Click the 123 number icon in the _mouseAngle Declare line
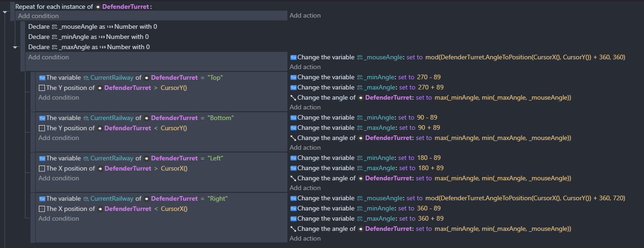 (110, 27)
